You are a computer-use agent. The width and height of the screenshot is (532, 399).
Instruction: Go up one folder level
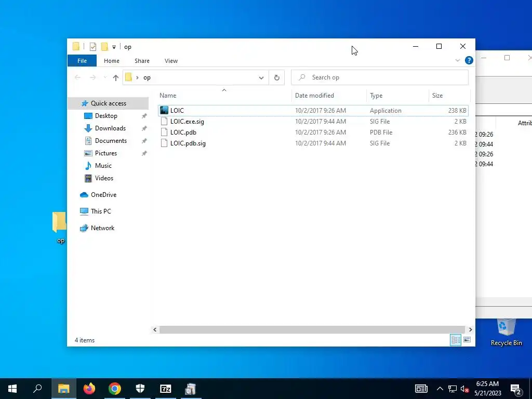[x=116, y=78]
